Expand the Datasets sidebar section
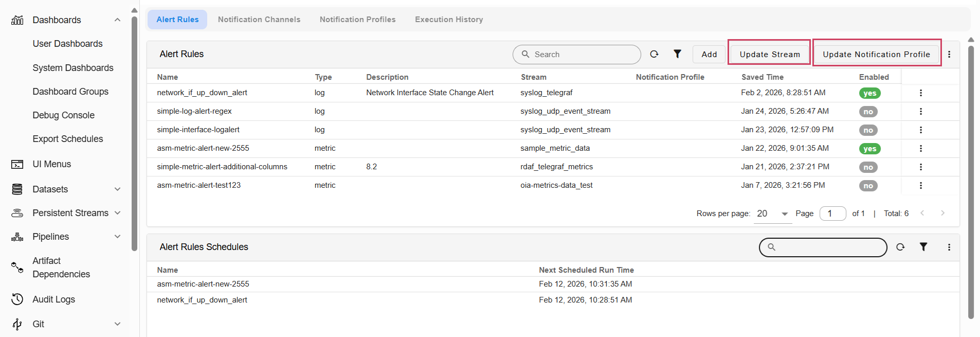 [117, 189]
